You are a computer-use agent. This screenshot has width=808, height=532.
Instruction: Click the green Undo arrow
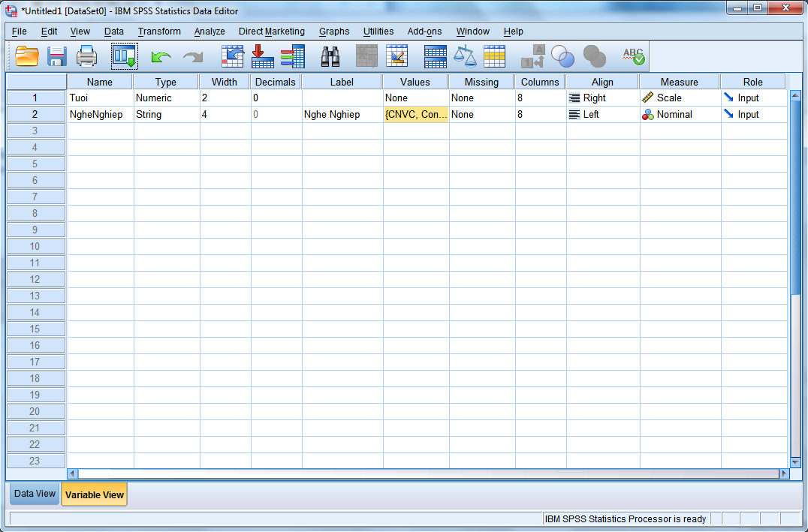161,56
